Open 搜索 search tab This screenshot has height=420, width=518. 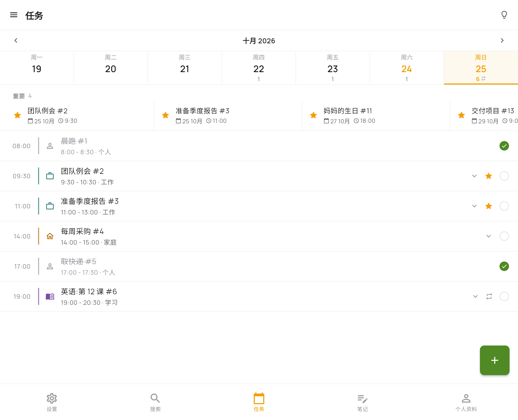pos(155,402)
